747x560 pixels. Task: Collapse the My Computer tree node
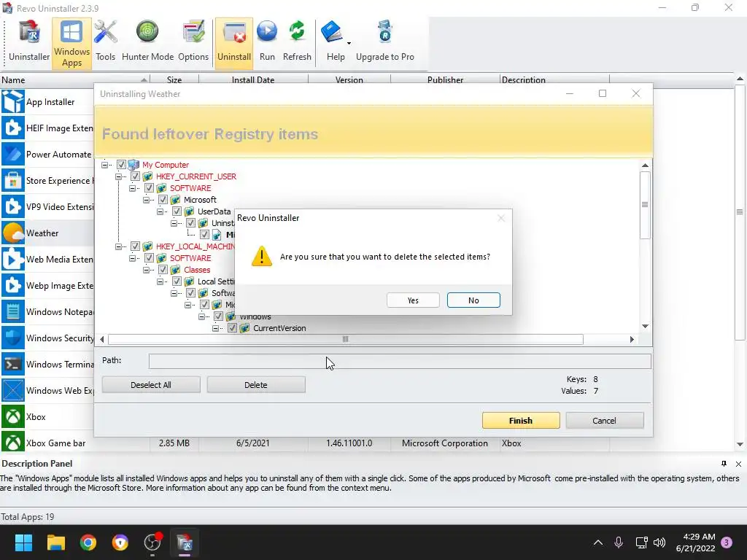(x=104, y=165)
